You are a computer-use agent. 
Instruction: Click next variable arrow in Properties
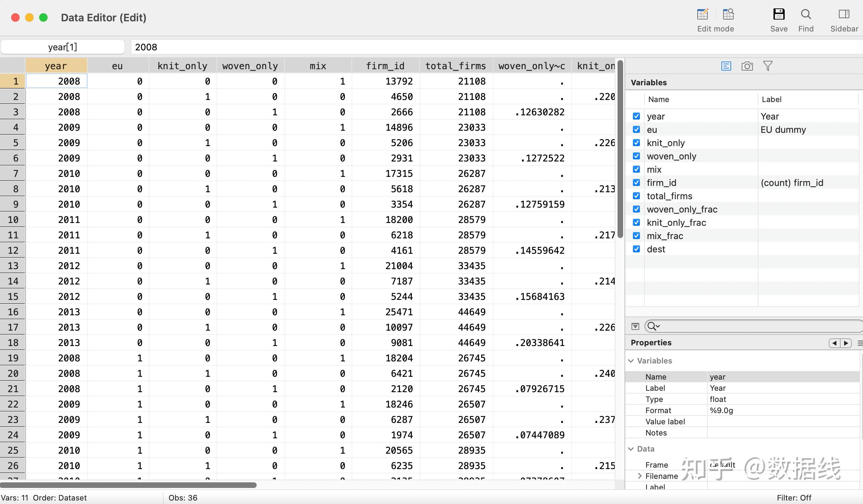[846, 343]
